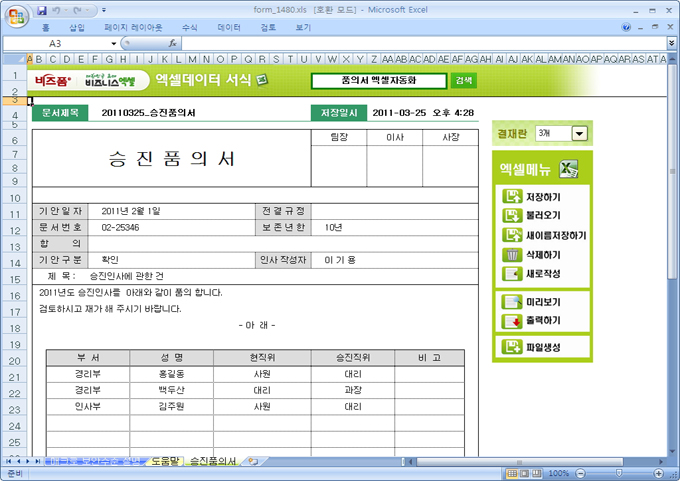Click the 비즈폼 logo
This screenshot has width=680, height=481.
[53, 81]
